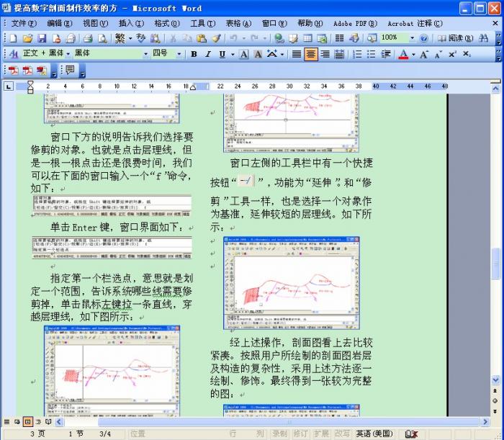The width and height of the screenshot is (504, 440).
Task: Open the Word Help question mark icon
Action: coord(423,38)
